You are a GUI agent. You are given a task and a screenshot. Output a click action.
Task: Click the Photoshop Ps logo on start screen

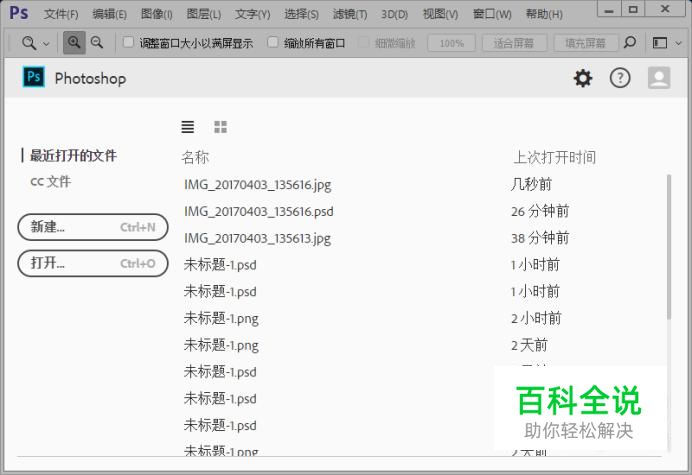34,77
